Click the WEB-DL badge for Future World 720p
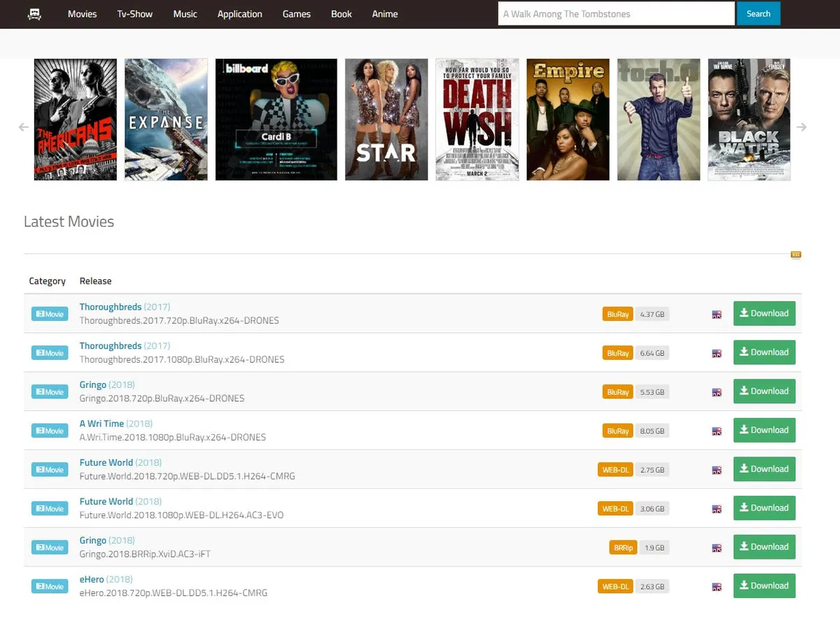This screenshot has height=631, width=840. click(x=615, y=469)
